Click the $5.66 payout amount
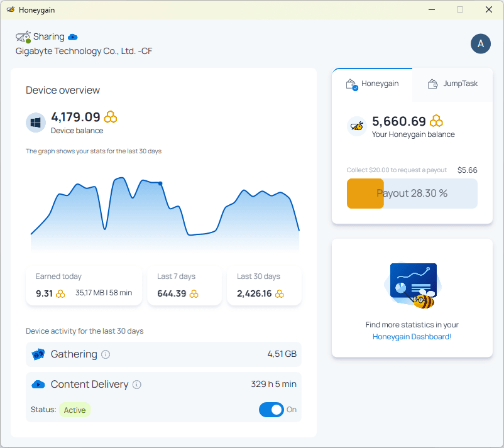504x448 pixels. pos(468,170)
